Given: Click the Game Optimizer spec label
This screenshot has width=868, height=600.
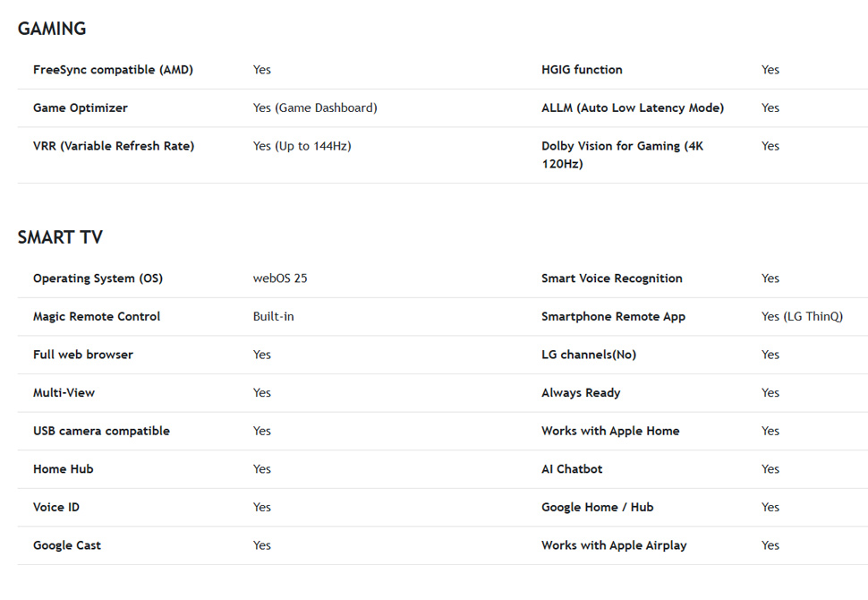Looking at the screenshot, I should tap(81, 108).
